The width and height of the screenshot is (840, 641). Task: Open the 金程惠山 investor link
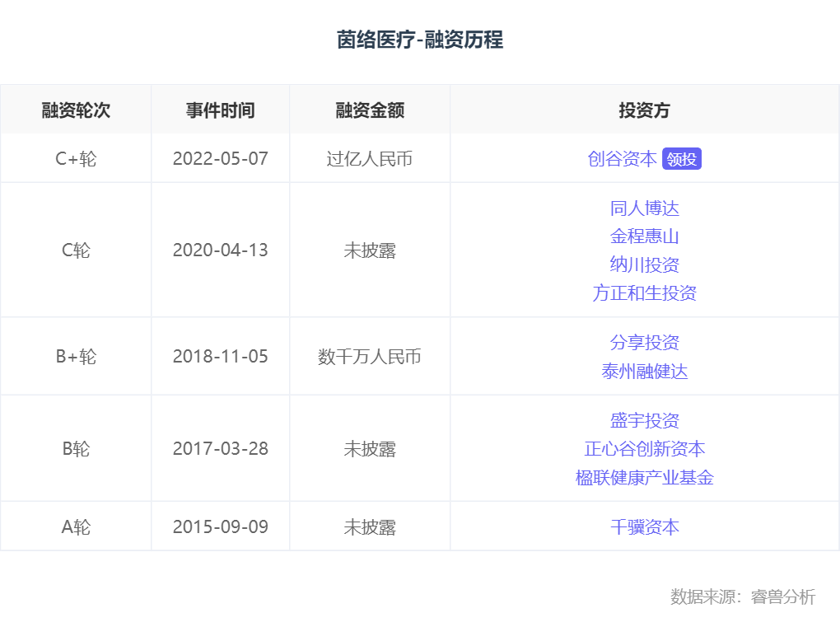point(645,236)
